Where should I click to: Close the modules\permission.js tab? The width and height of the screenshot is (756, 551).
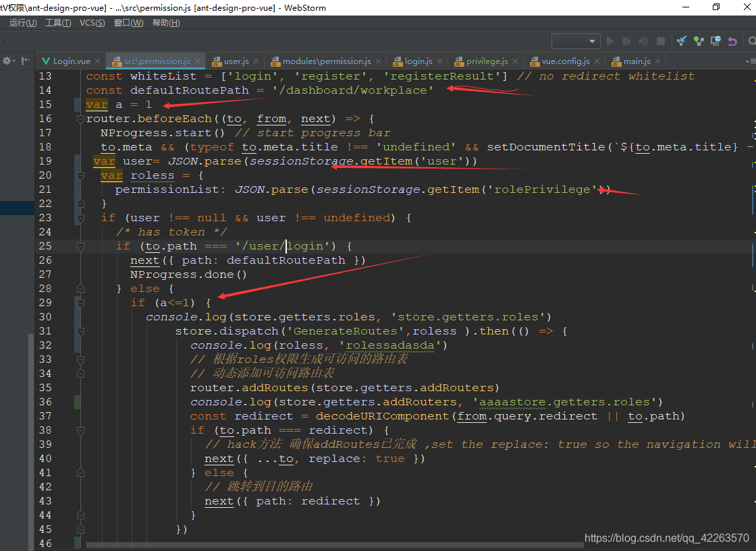pyautogui.click(x=378, y=61)
